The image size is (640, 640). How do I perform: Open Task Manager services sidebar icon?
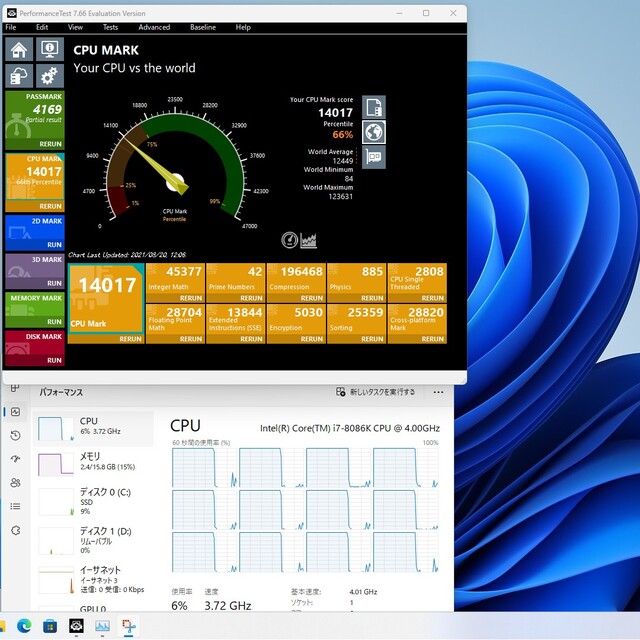click(15, 530)
